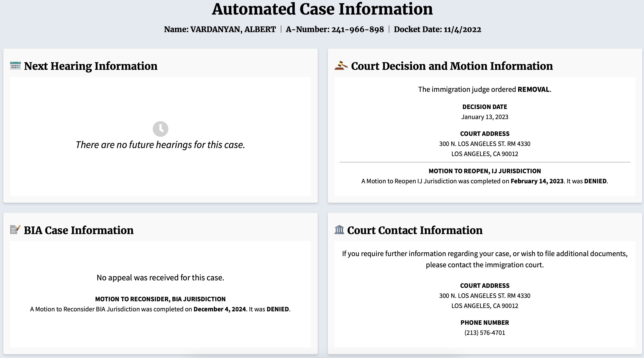Click the Motion to Reconsider December 4, 2024 sentence

[x=160, y=309]
